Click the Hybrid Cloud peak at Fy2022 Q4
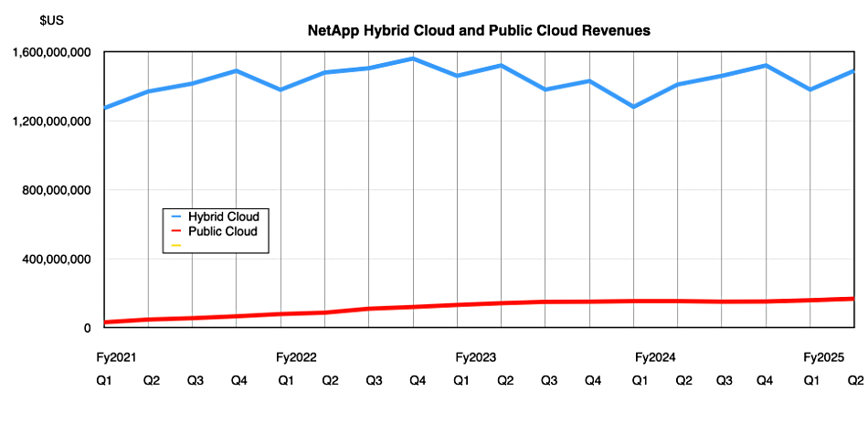This screenshot has height=434, width=868. tap(413, 58)
